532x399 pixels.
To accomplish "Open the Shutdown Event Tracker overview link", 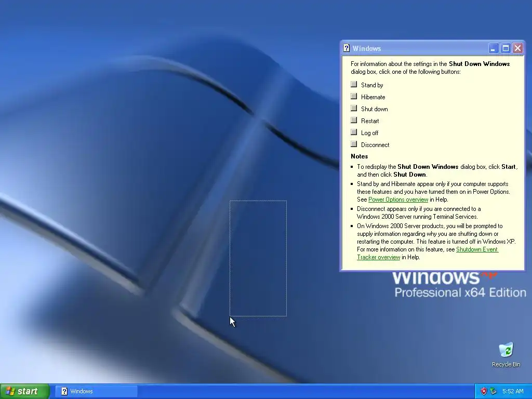I will [477, 249].
